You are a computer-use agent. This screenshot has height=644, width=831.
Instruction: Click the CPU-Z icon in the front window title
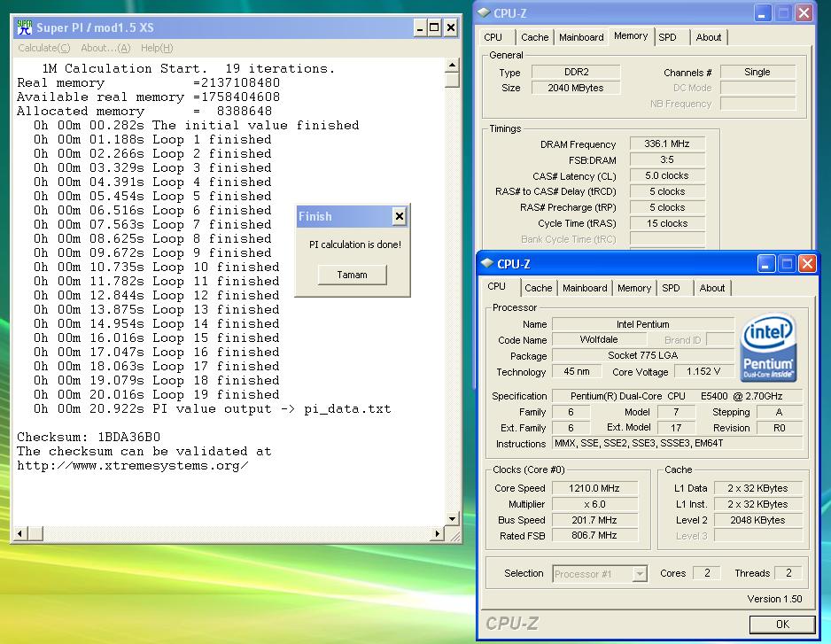click(x=487, y=263)
